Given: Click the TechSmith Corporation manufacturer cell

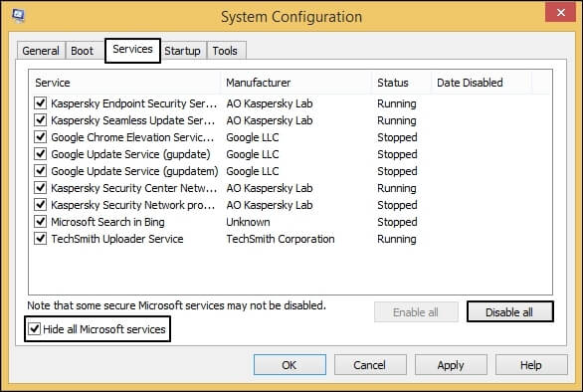Looking at the screenshot, I should click(x=281, y=239).
